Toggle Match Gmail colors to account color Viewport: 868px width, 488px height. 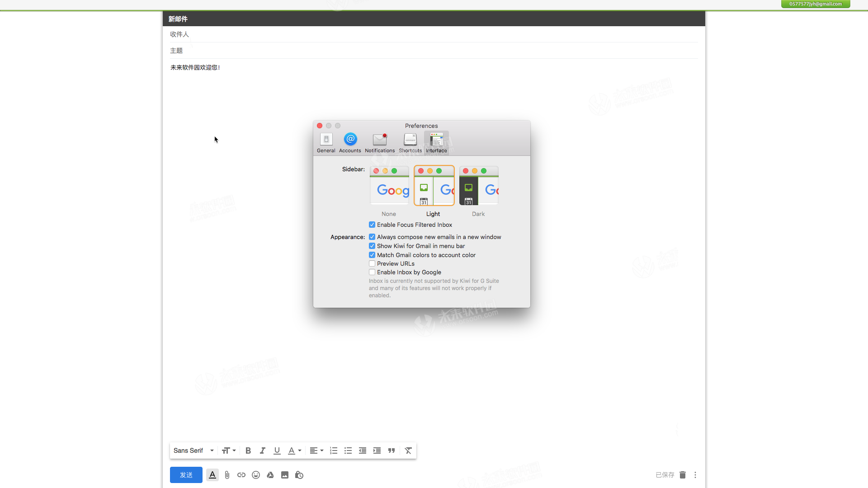pyautogui.click(x=372, y=255)
